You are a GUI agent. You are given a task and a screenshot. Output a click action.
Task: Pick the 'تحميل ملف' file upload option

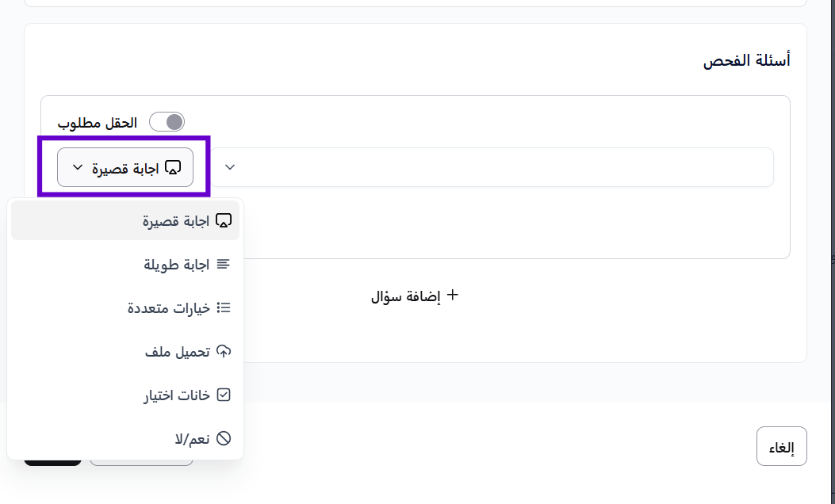[177, 352]
